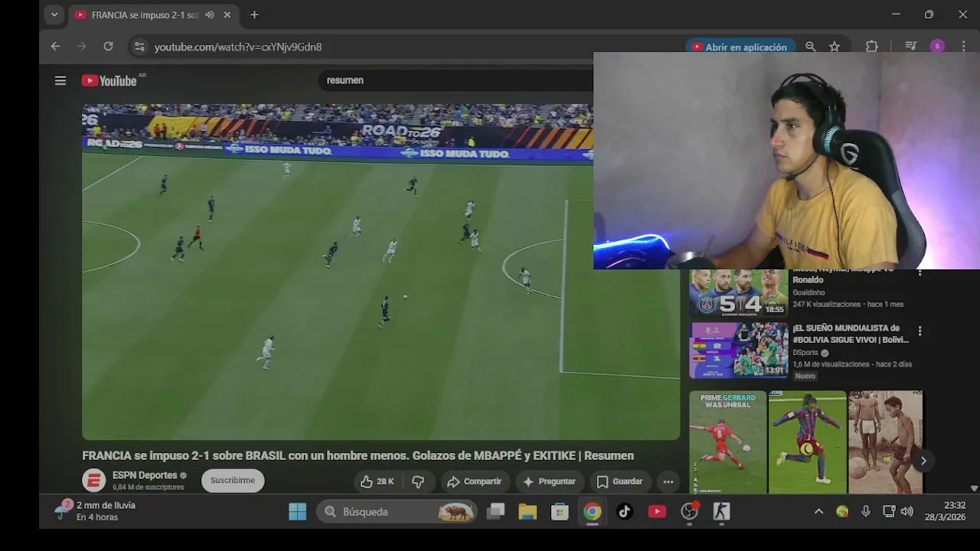Click the taskbar Búsqueda search box
The width and height of the screenshot is (980, 551).
(397, 512)
